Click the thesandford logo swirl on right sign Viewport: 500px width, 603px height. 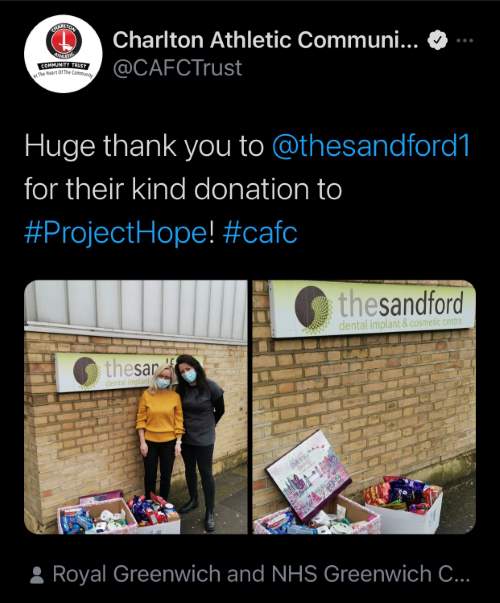pos(313,308)
